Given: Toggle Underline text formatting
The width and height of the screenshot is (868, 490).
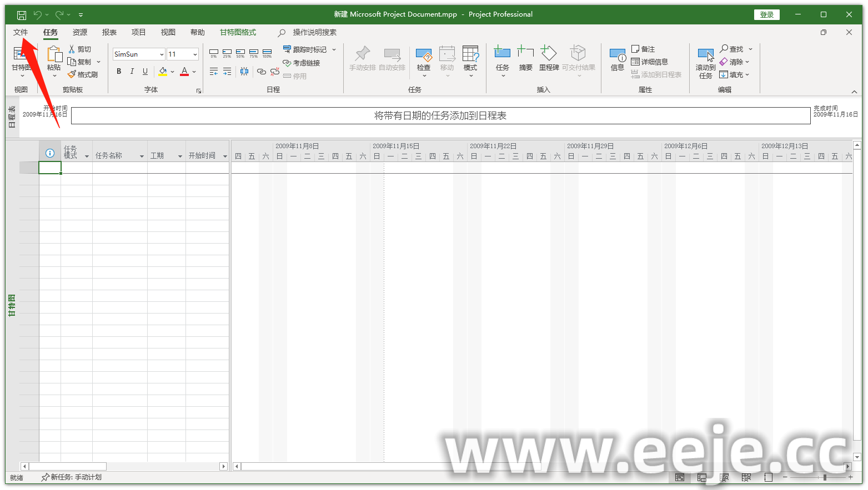Looking at the screenshot, I should tap(145, 72).
